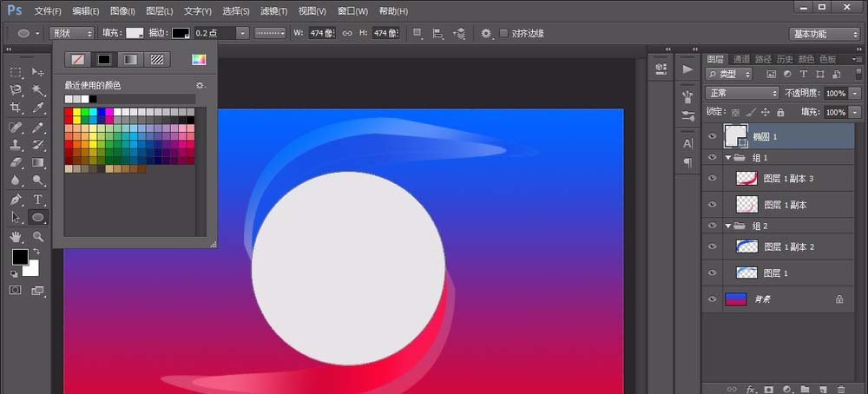The height and width of the screenshot is (394, 868).
Task: Select the Pen tool
Action: [x=16, y=200]
